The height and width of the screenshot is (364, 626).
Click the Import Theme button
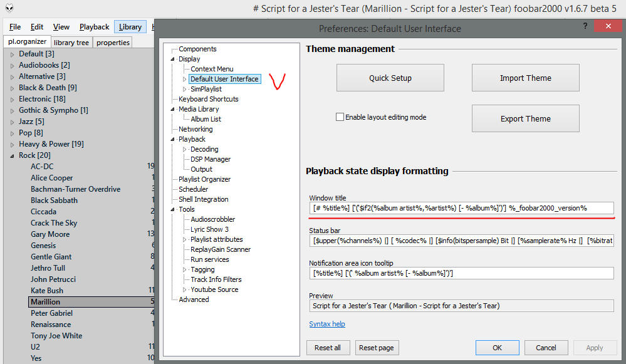tap(525, 78)
